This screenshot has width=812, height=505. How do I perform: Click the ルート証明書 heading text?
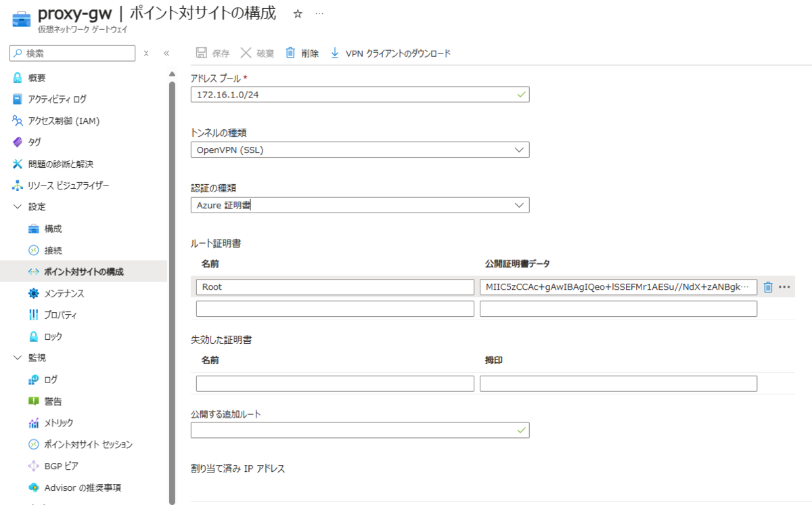(x=217, y=243)
